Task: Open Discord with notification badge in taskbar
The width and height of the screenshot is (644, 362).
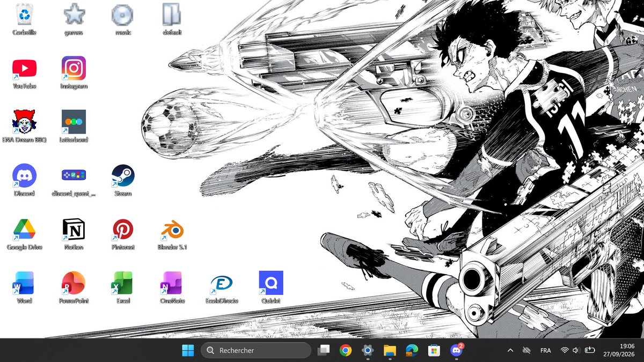Action: 456,350
